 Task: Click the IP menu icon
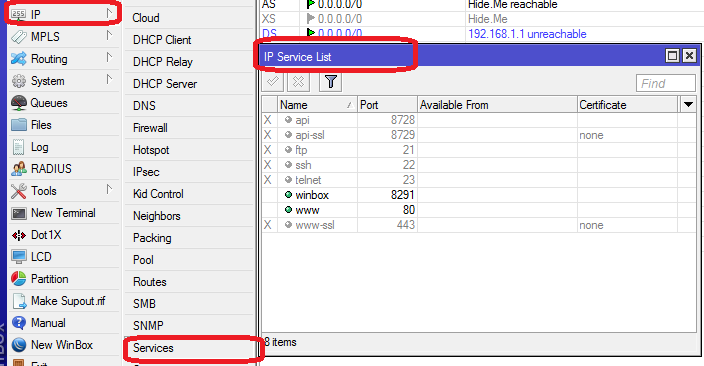(x=19, y=14)
